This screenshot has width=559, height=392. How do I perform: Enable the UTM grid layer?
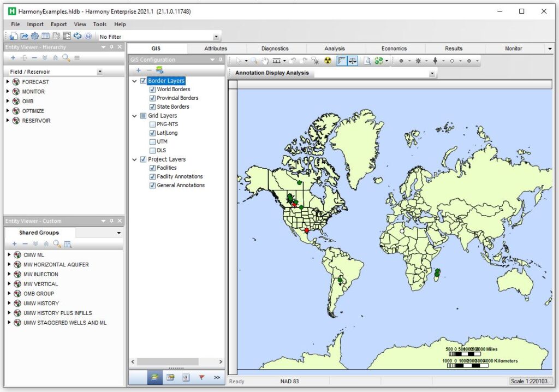[153, 142]
